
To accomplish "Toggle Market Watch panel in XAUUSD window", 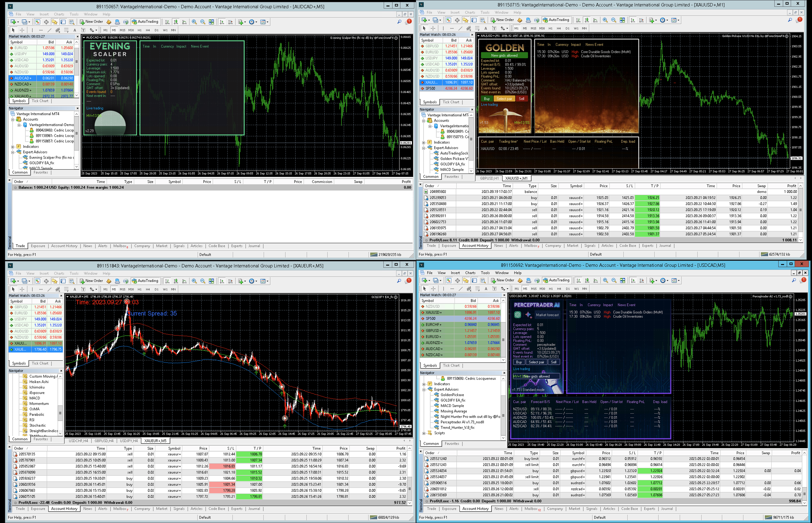I will 449,20.
